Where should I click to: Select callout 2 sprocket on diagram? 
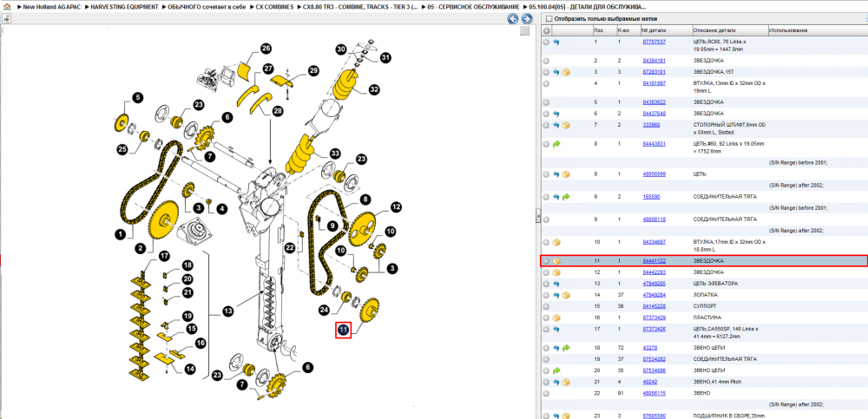141,247
